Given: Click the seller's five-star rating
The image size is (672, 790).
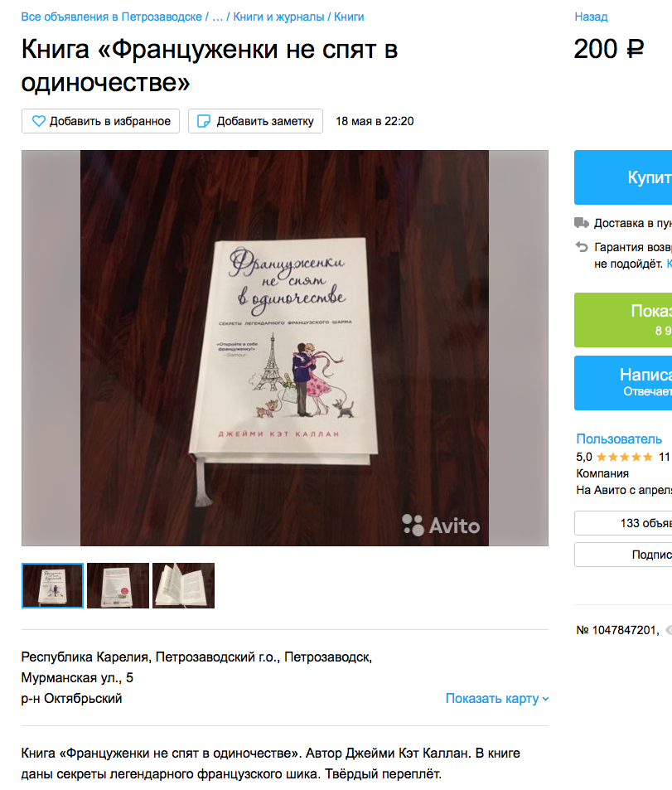Looking at the screenshot, I should (624, 457).
